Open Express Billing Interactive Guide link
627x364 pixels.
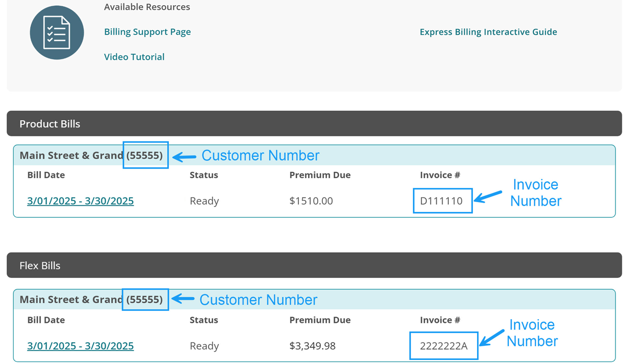tap(488, 32)
